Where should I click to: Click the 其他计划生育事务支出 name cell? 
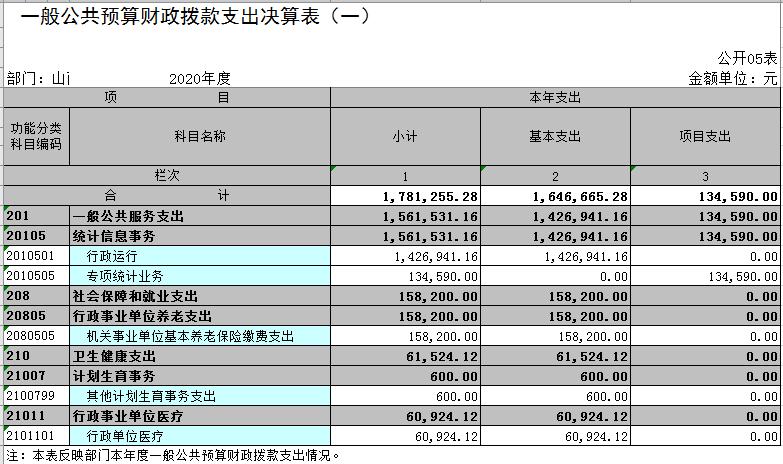200,396
